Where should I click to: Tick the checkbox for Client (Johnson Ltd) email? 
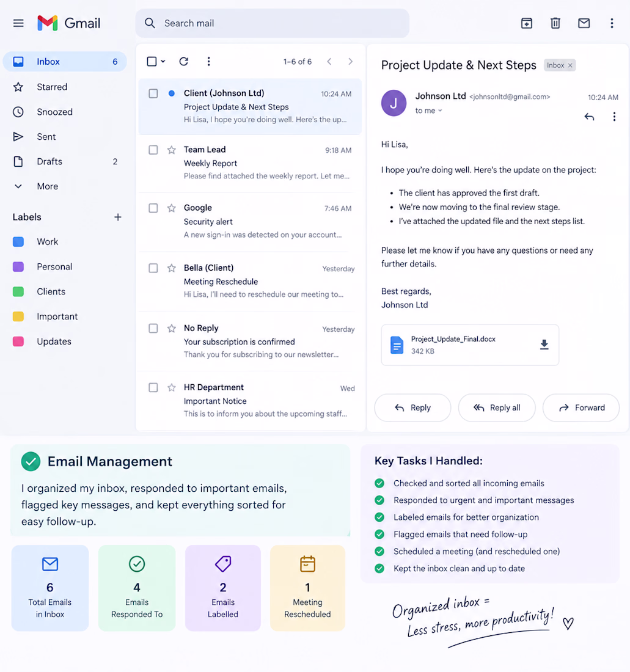pos(153,93)
